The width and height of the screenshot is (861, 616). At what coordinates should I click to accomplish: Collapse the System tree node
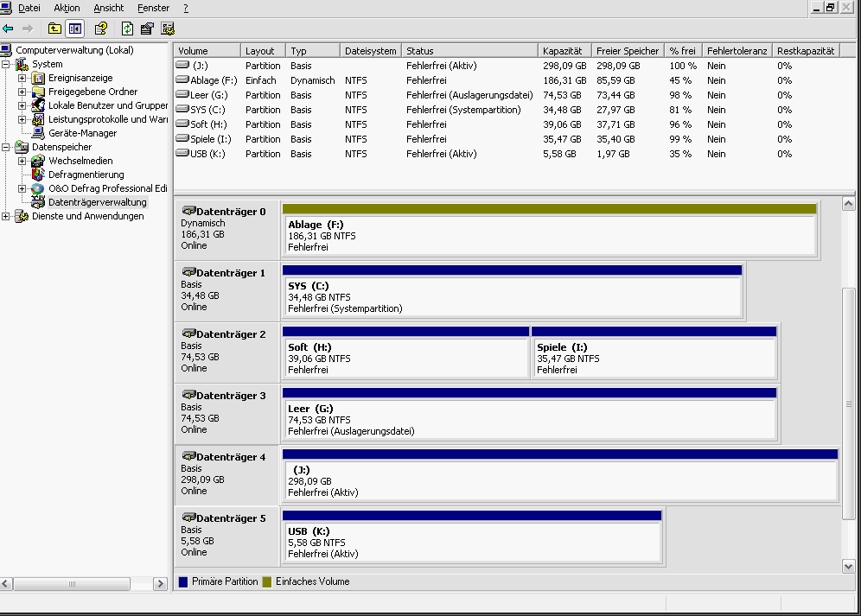click(x=5, y=64)
